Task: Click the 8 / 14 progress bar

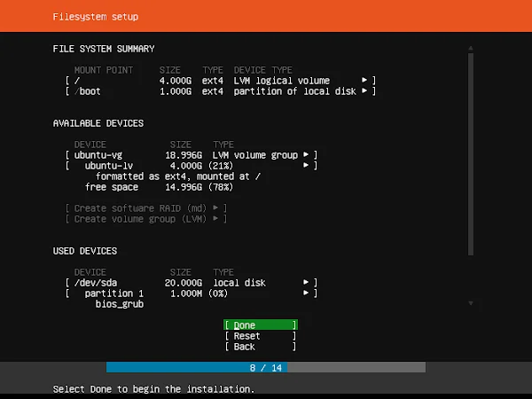Action: 266,367
